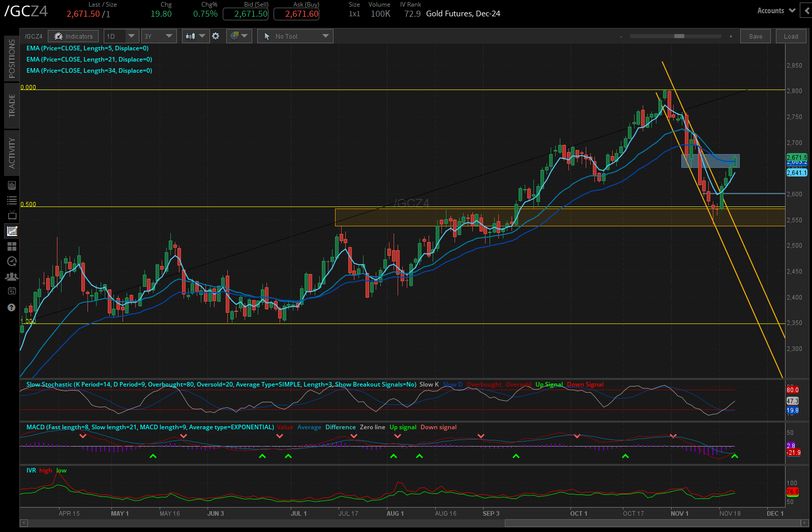Click the people group icon in sidebar
The width and height of the screenshot is (812, 532).
[x=12, y=277]
